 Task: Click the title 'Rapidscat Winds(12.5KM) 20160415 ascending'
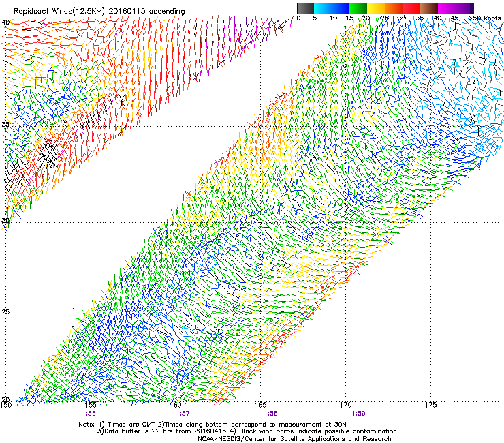tap(99, 12)
